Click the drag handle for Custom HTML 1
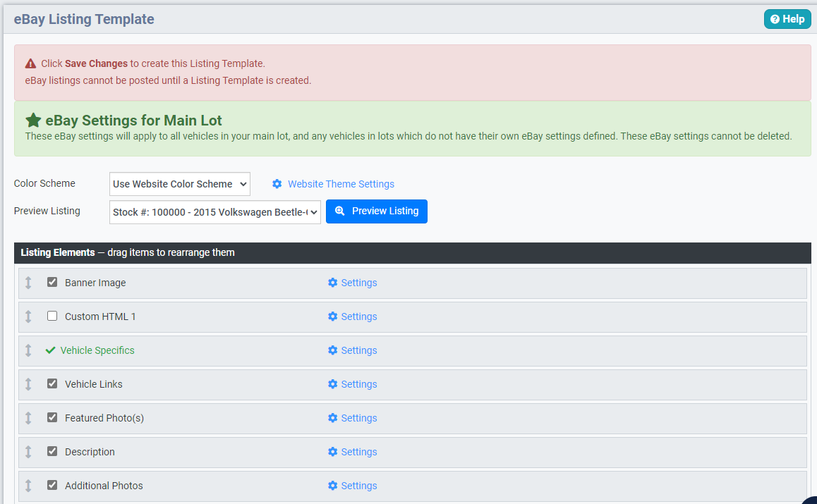This screenshot has height=504, width=817. pos(28,316)
